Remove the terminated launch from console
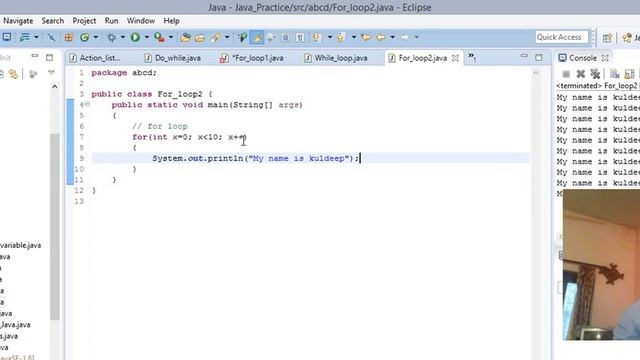 (580, 74)
